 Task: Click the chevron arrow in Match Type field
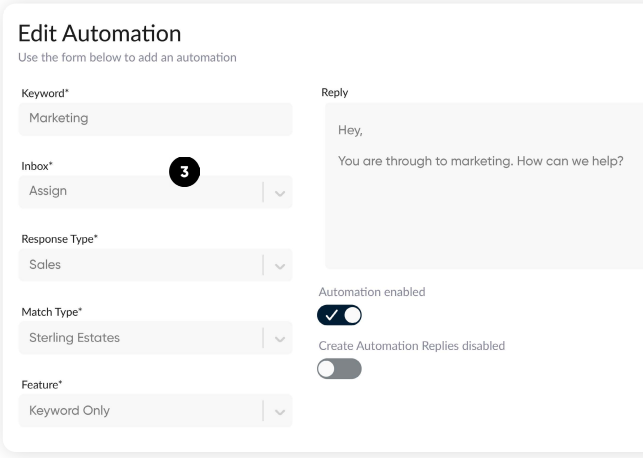pyautogui.click(x=279, y=338)
